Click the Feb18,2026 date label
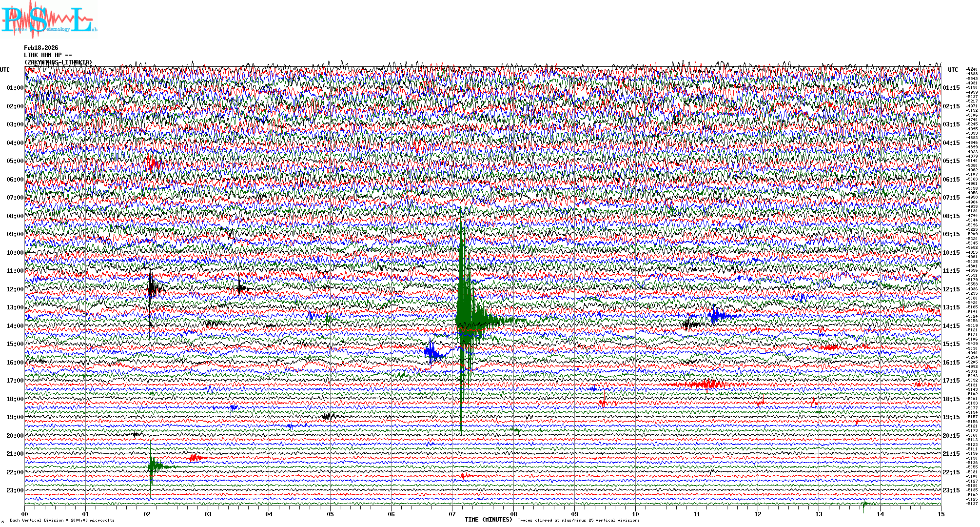Image resolution: width=980 pixels, height=527 pixels. [x=41, y=48]
